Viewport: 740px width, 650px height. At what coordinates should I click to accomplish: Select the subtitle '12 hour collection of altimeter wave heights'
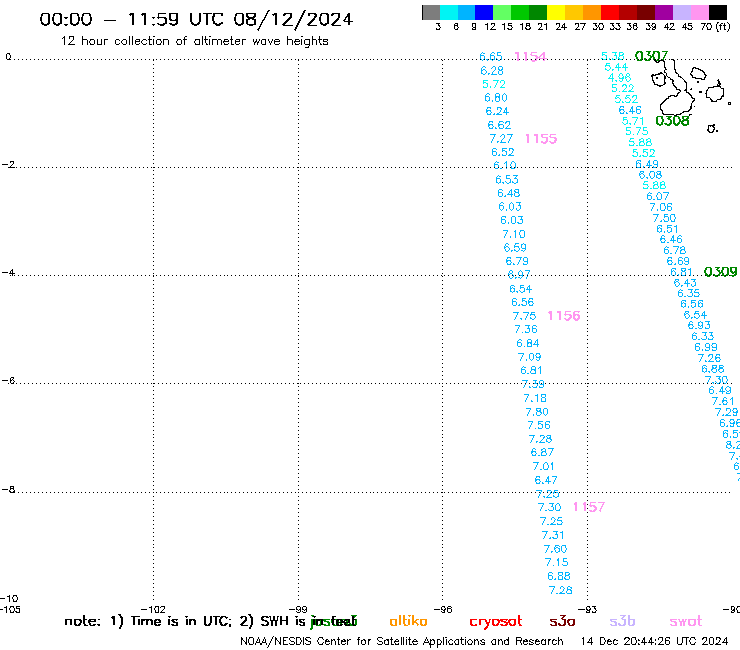tap(194, 41)
